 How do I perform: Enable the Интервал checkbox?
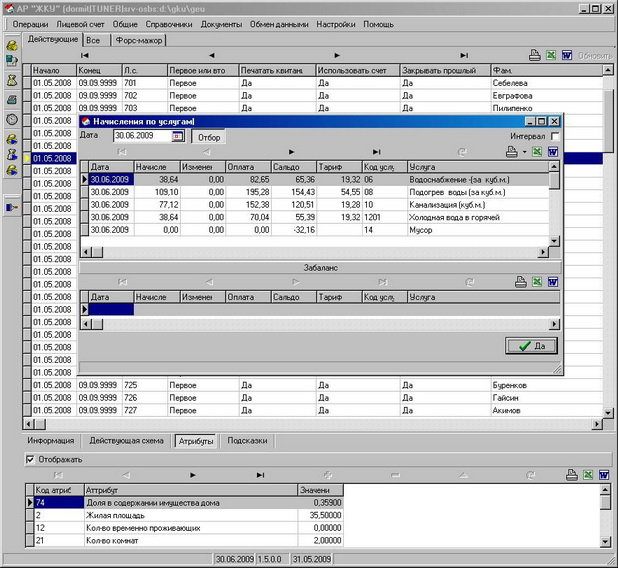click(x=555, y=136)
